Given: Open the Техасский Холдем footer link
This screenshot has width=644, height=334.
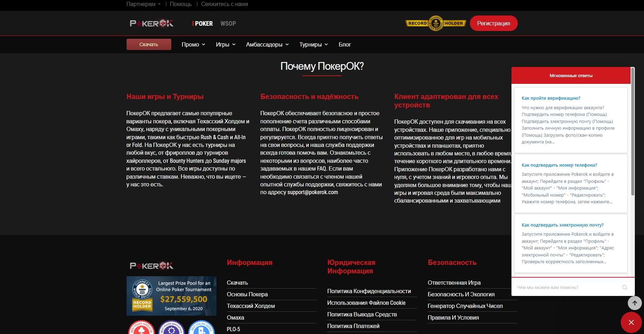Looking at the screenshot, I should point(251,306).
